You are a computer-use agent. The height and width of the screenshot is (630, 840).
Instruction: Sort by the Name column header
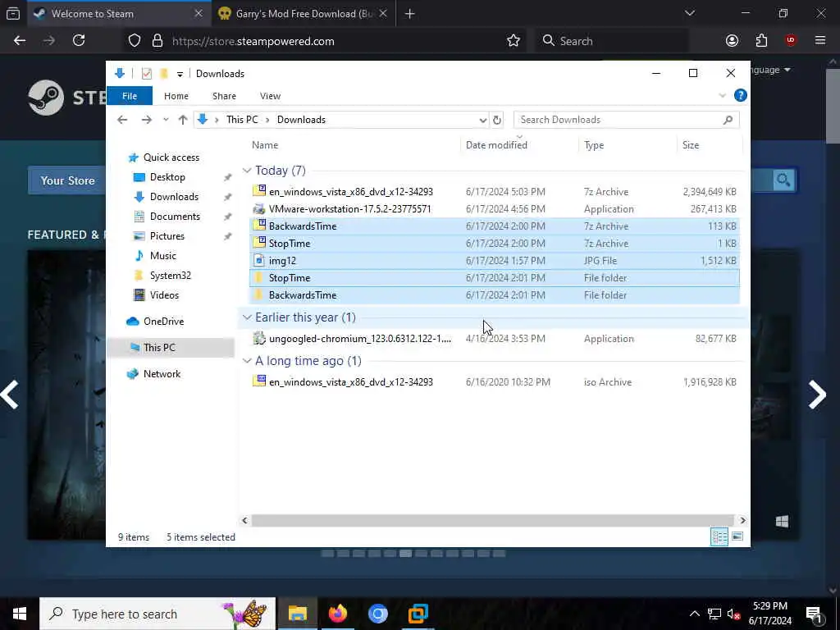click(265, 145)
